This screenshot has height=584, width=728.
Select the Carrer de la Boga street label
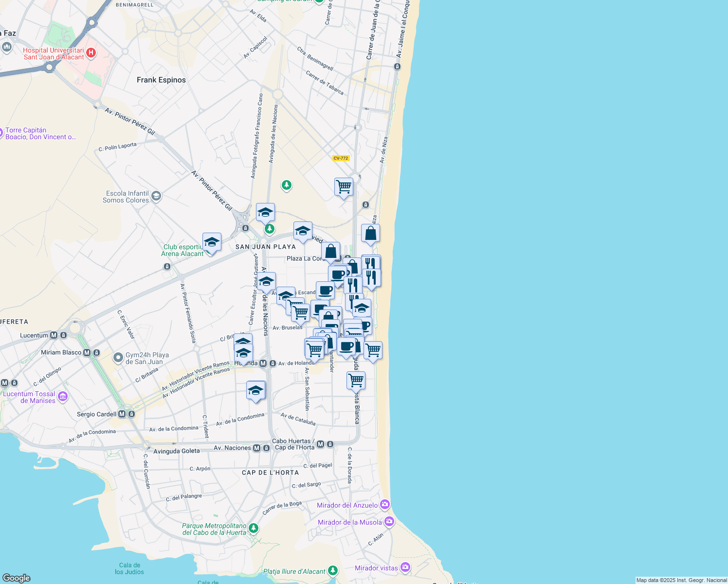282,508
